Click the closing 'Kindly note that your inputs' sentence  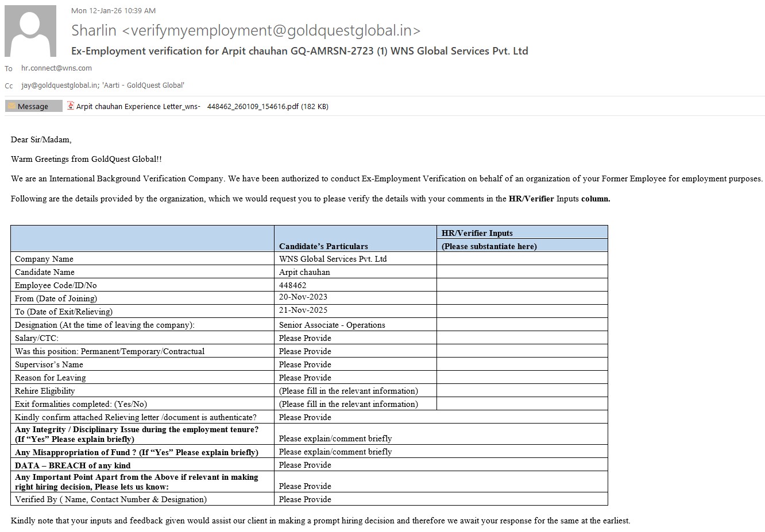point(320,521)
